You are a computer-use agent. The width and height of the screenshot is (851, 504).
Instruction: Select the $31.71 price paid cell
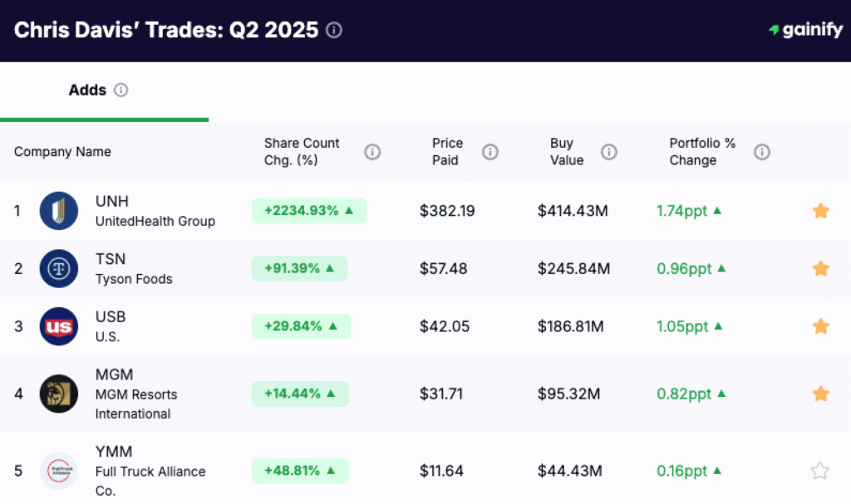[441, 394]
